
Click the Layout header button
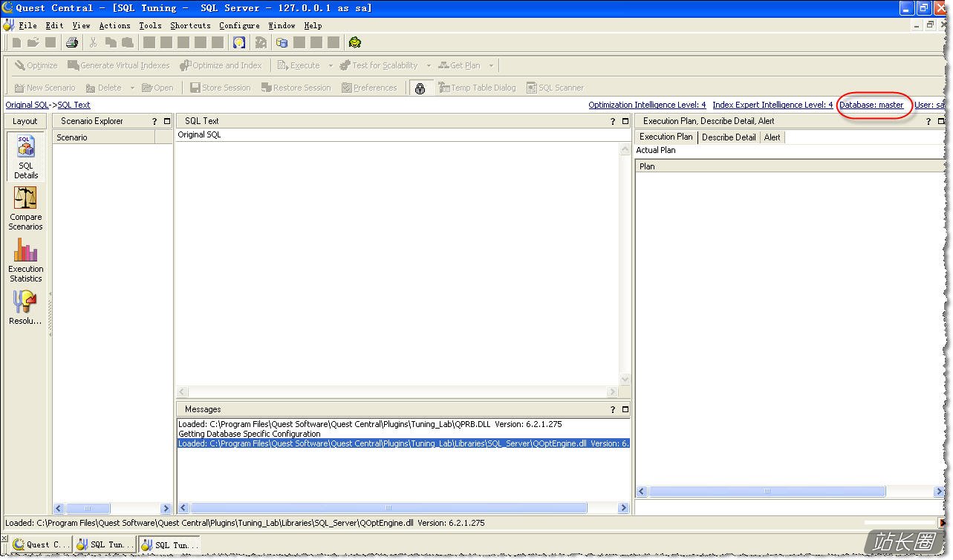(x=25, y=121)
